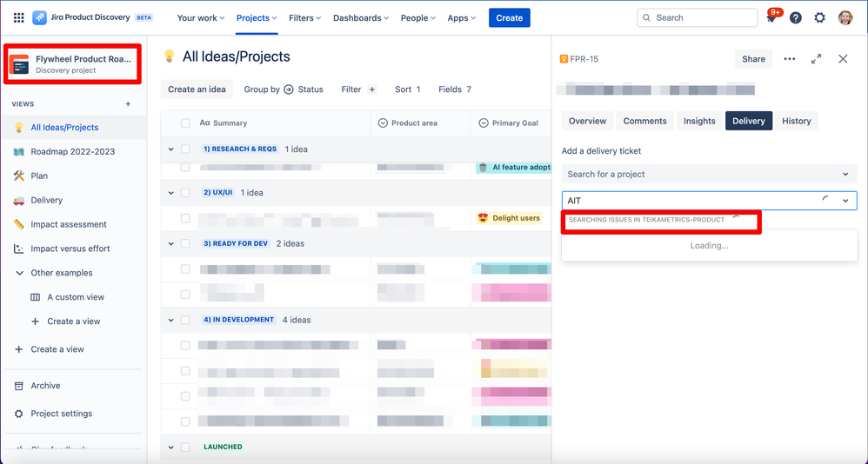Click the table icon for A custom view
Image resolution: width=868 pixels, height=464 pixels.
coord(36,297)
